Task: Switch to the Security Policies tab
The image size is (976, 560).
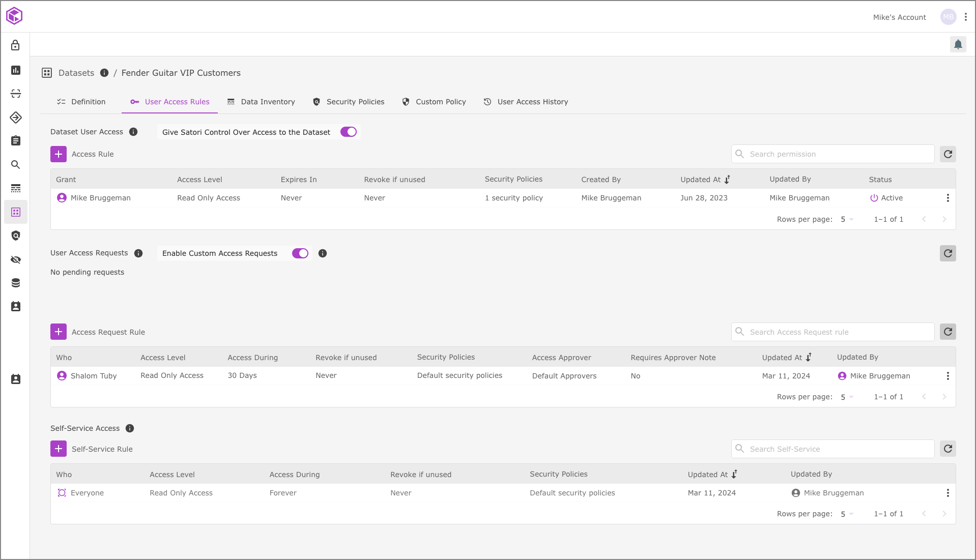Action: coord(349,102)
